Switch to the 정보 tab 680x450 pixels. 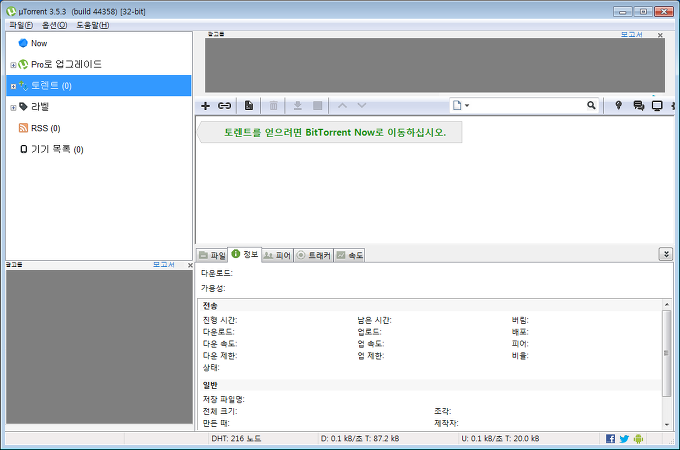[x=245, y=254]
